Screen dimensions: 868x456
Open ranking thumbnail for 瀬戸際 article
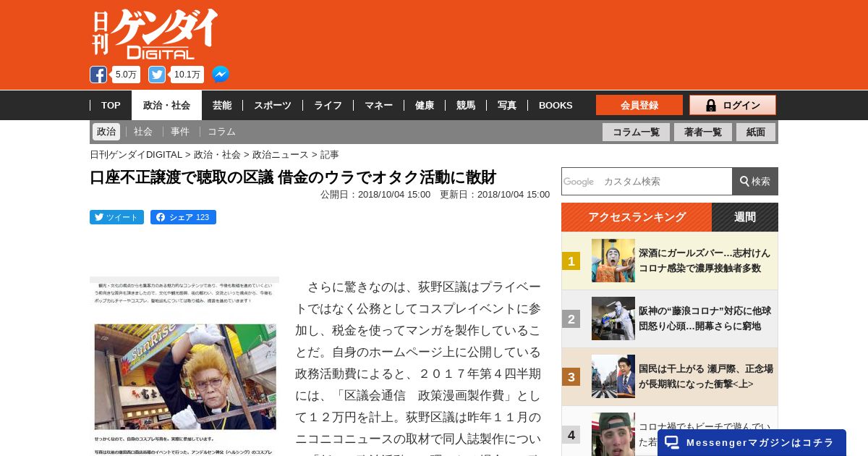[613, 376]
